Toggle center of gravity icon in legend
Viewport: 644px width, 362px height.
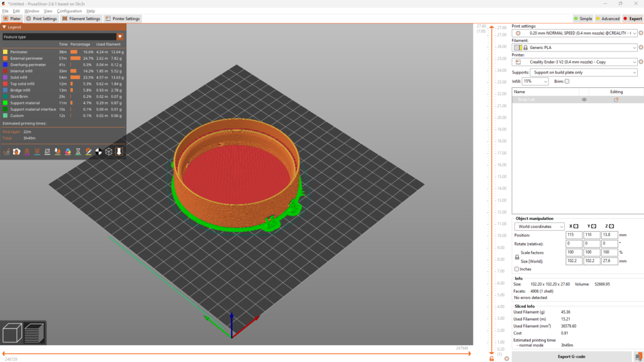click(x=99, y=152)
